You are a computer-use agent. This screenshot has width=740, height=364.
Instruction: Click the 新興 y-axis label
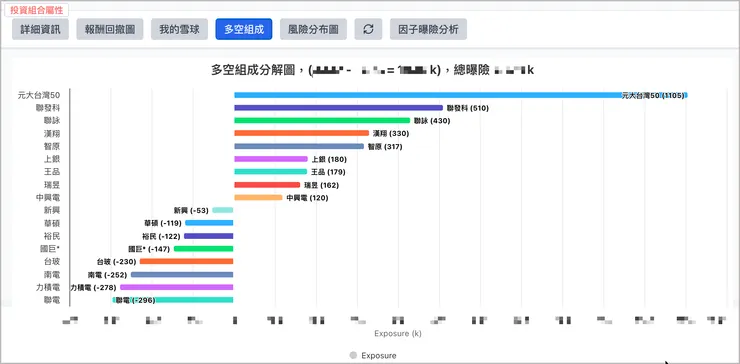point(52,210)
